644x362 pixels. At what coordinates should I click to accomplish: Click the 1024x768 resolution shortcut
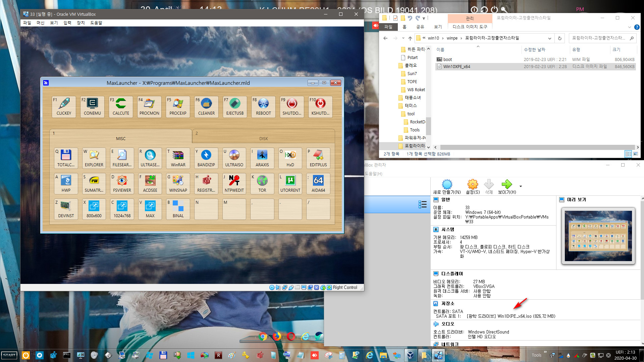click(x=122, y=209)
